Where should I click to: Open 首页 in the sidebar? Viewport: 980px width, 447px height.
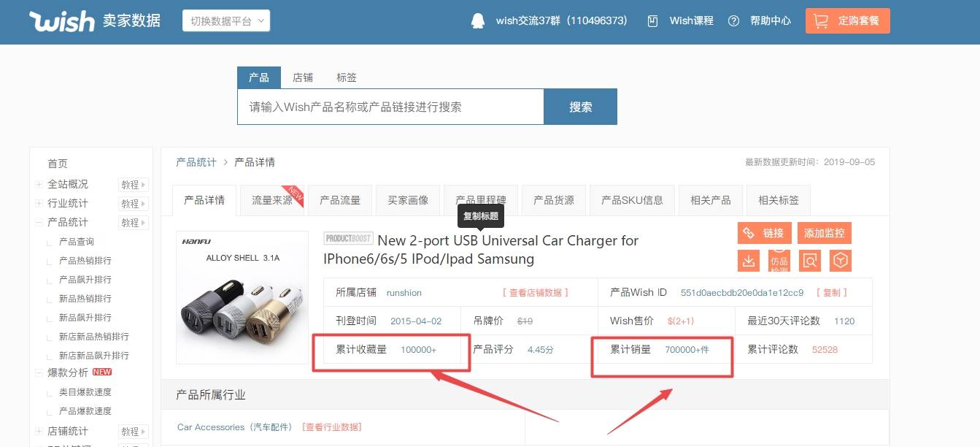(x=58, y=164)
